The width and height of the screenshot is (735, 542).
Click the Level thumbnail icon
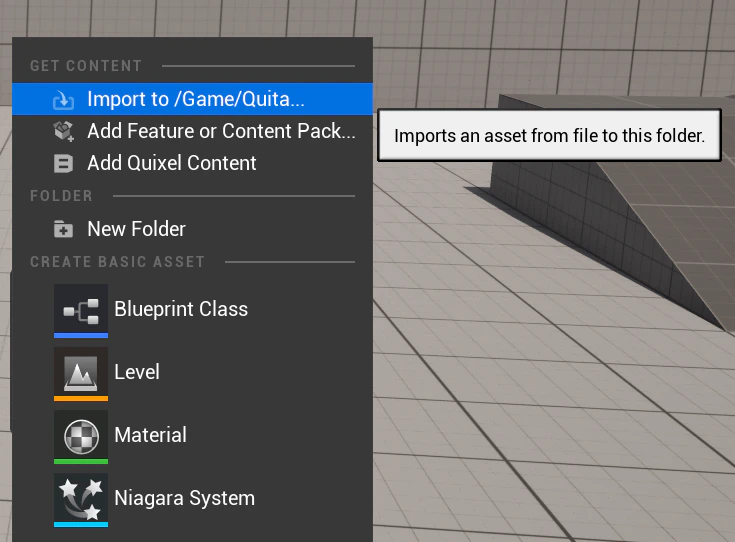coord(81,374)
